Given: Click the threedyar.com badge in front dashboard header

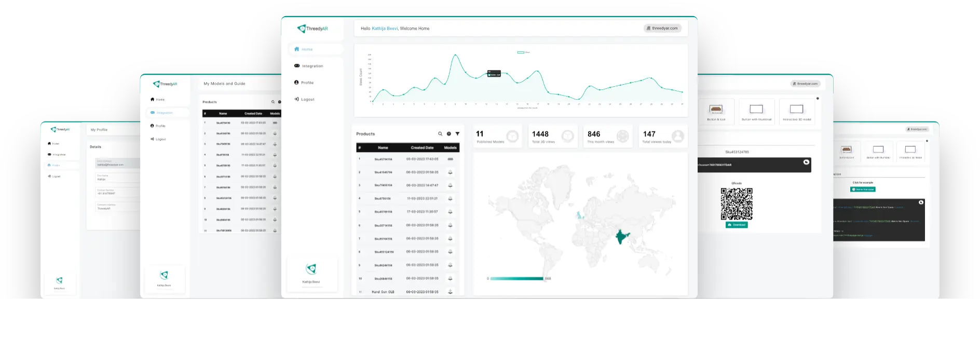Looking at the screenshot, I should 662,28.
